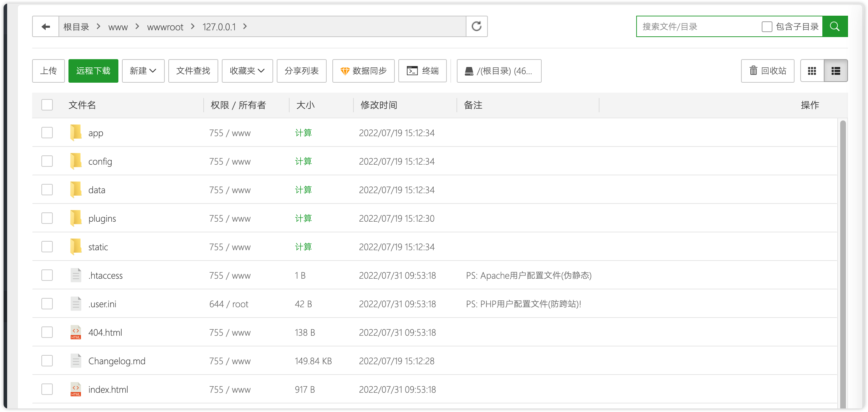Calculate size (计算) for static folder

(303, 247)
